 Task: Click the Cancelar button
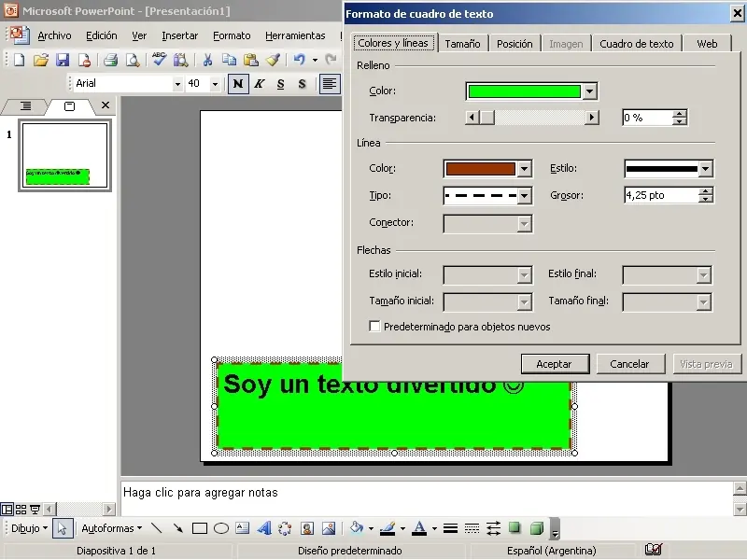629,364
